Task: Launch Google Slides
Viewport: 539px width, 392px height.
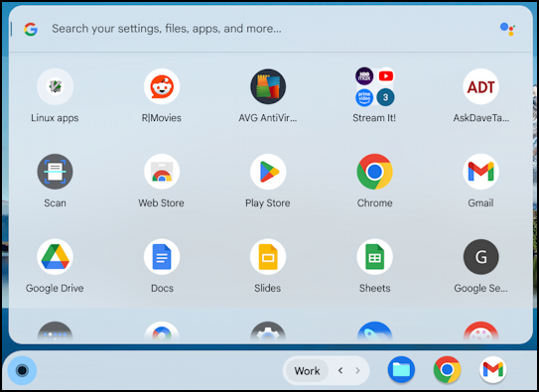Action: pos(268,257)
